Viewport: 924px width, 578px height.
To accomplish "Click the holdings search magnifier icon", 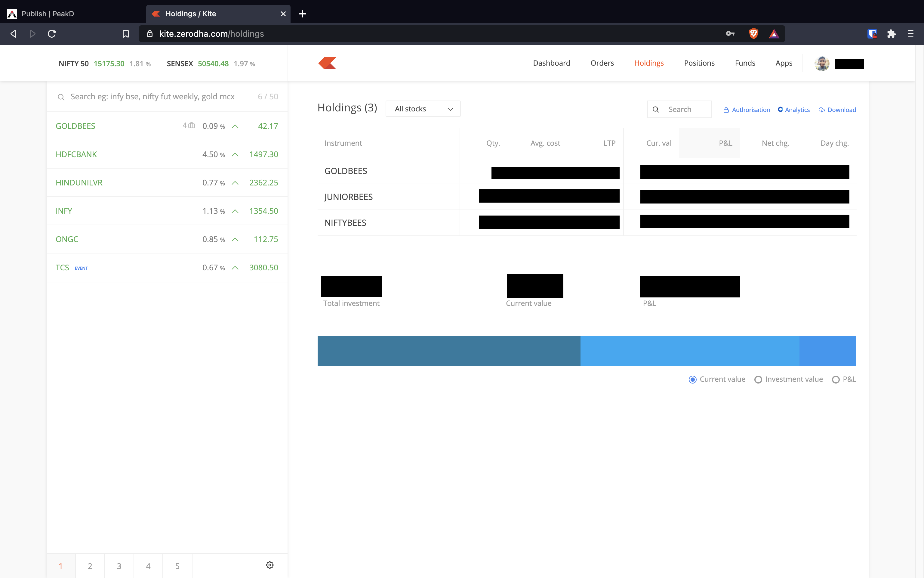I will pos(656,110).
